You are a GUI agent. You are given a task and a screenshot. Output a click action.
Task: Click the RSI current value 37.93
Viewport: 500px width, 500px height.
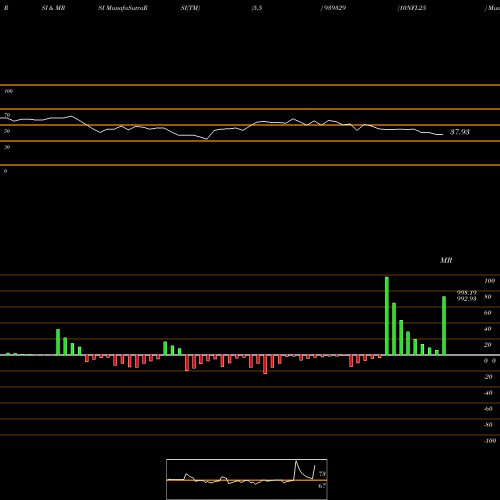tap(460, 132)
